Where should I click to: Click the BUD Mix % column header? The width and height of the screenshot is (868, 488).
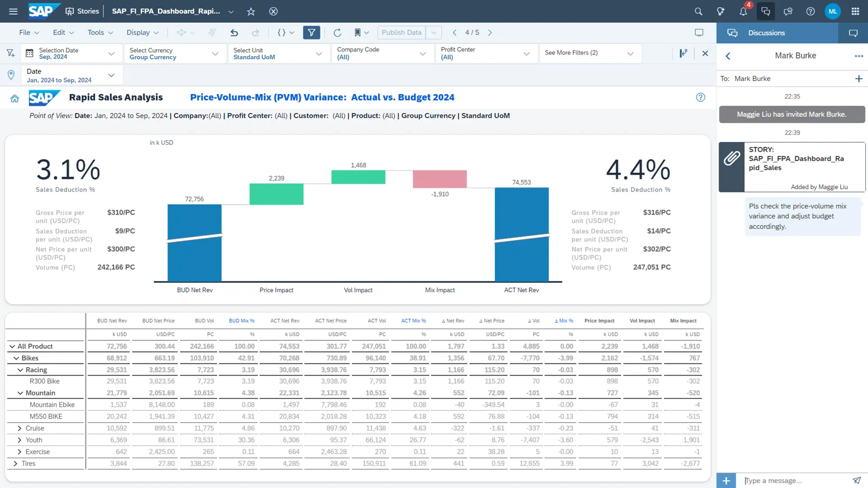(241, 321)
